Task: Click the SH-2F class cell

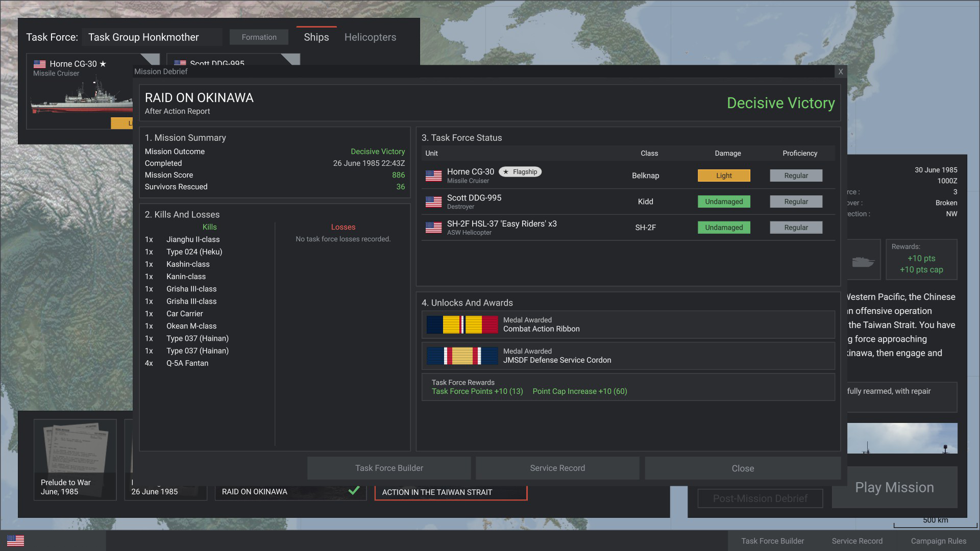Action: (645, 228)
